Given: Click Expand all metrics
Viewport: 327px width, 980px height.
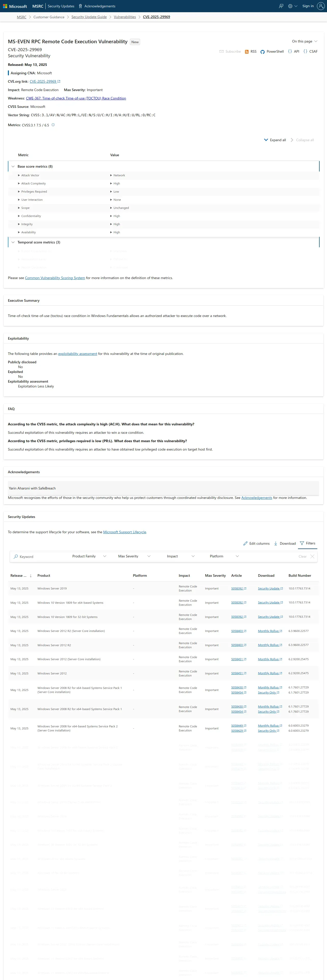Looking at the screenshot, I should click(x=275, y=140).
